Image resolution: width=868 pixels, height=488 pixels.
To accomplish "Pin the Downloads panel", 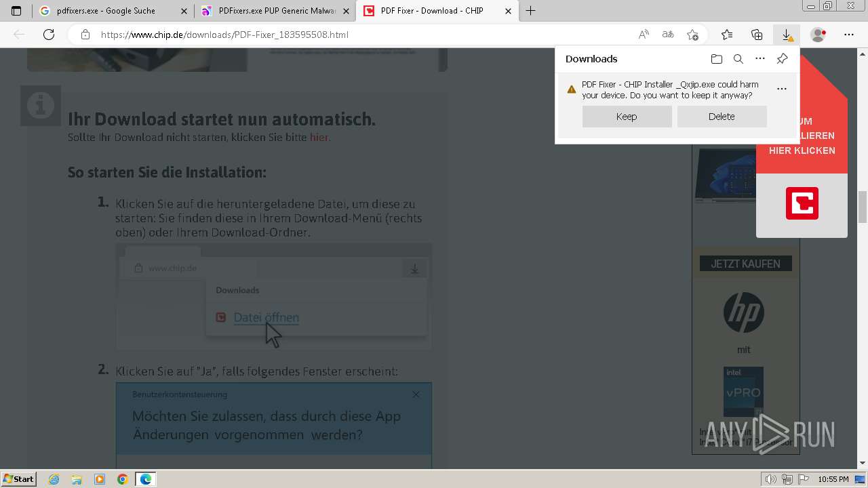I will point(782,59).
